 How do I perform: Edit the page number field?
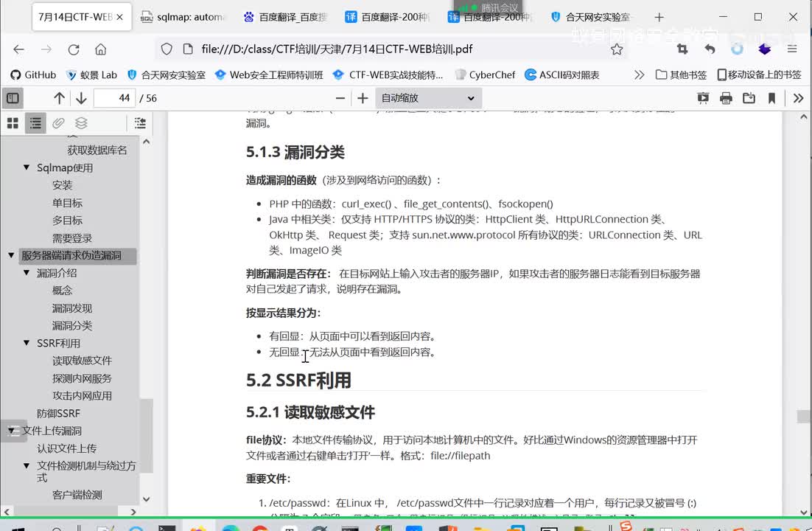coord(114,98)
